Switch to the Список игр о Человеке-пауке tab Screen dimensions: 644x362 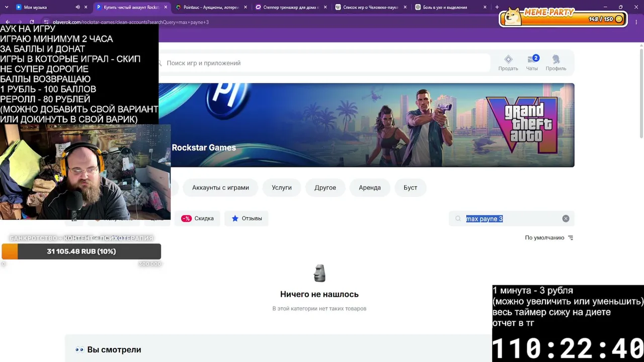click(x=371, y=8)
